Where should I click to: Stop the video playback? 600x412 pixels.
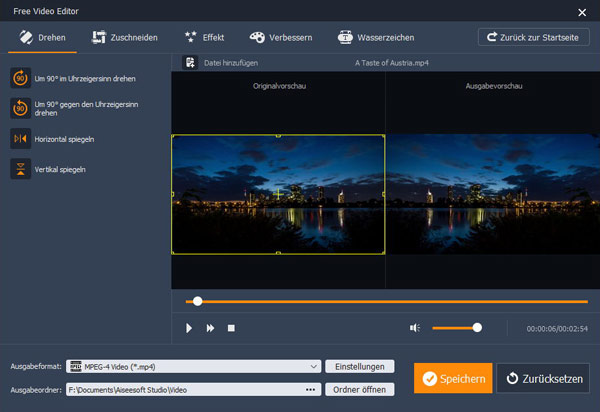coord(231,328)
